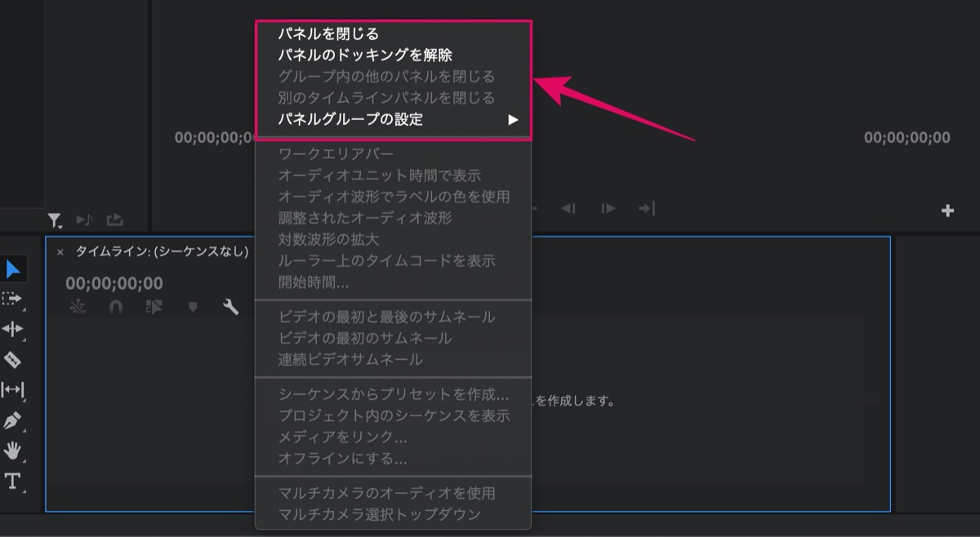This screenshot has height=537, width=980.
Task: Close the タイムライン panel tab
Action: tap(60, 252)
